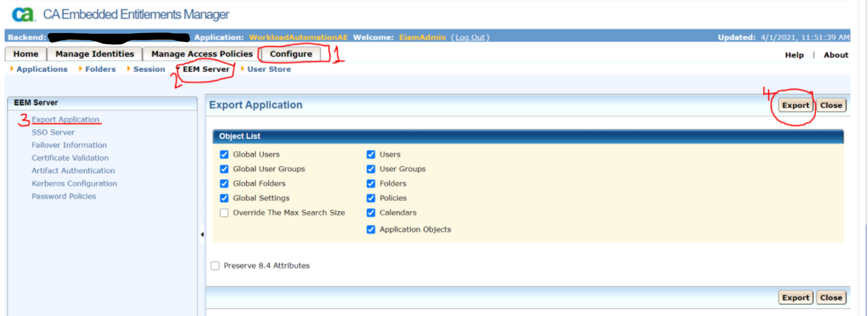868x316 pixels.
Task: Uncheck the Global Users checkbox
Action: click(x=224, y=155)
